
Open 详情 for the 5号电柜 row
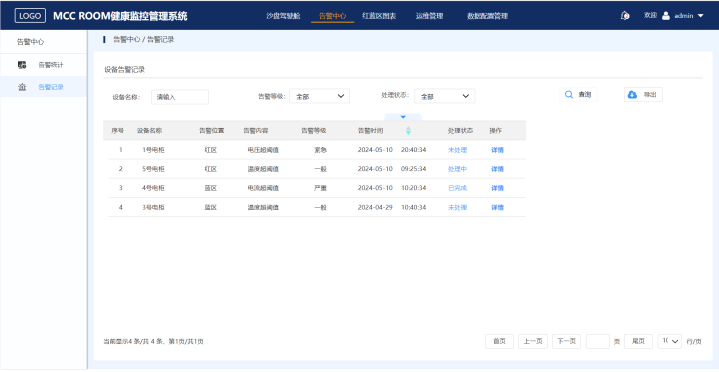[x=497, y=169]
